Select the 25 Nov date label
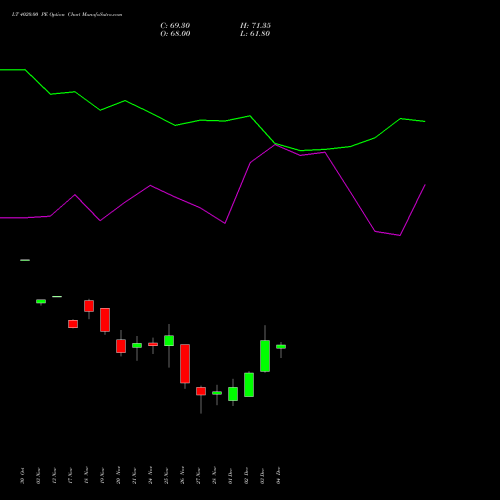Viewport: 500px width, 500px height. 166,476
